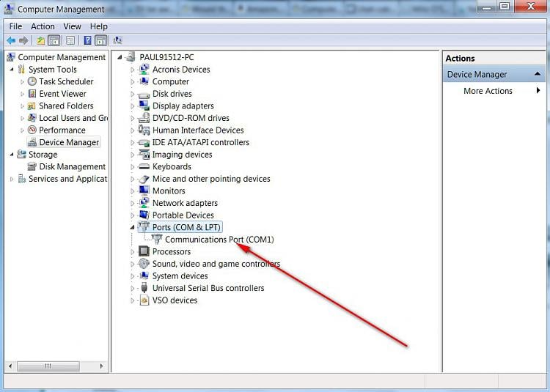
Task: Click left pane horizontal scrollbar thumb
Action: coord(48,366)
